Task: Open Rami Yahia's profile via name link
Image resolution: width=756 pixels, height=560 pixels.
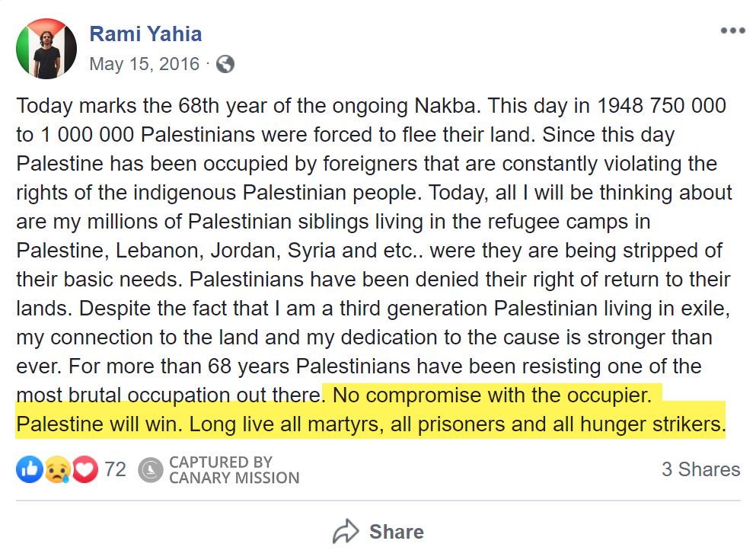Action: tap(145, 33)
